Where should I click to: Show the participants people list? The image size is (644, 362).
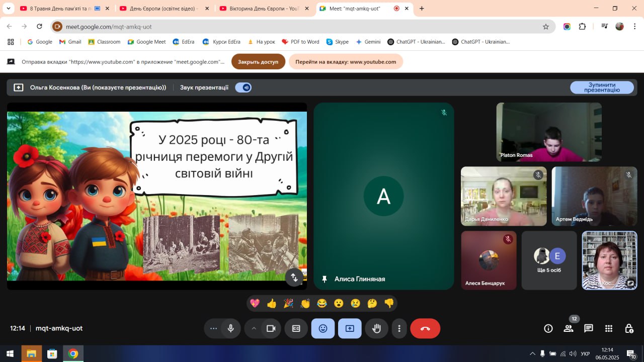tap(569, 328)
